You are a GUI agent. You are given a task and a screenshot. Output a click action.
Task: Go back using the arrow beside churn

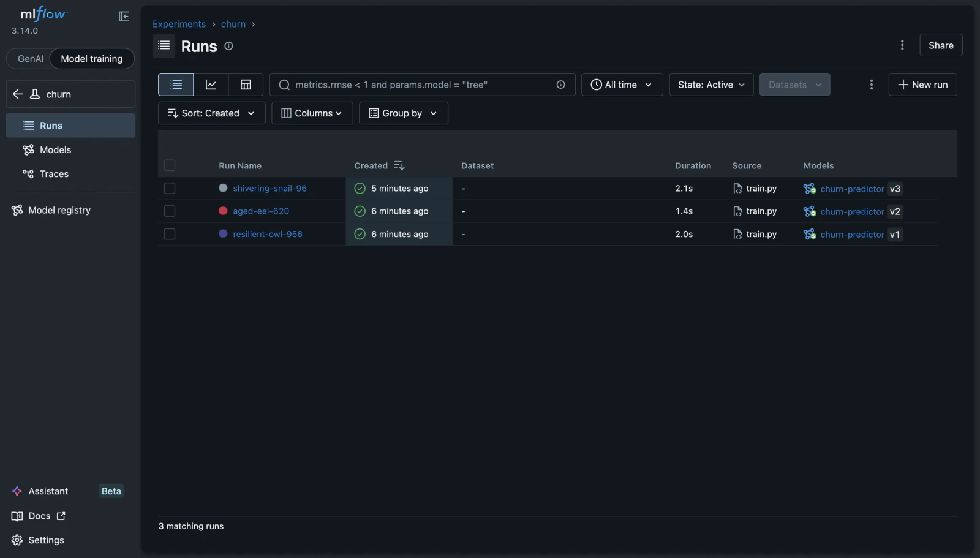18,94
